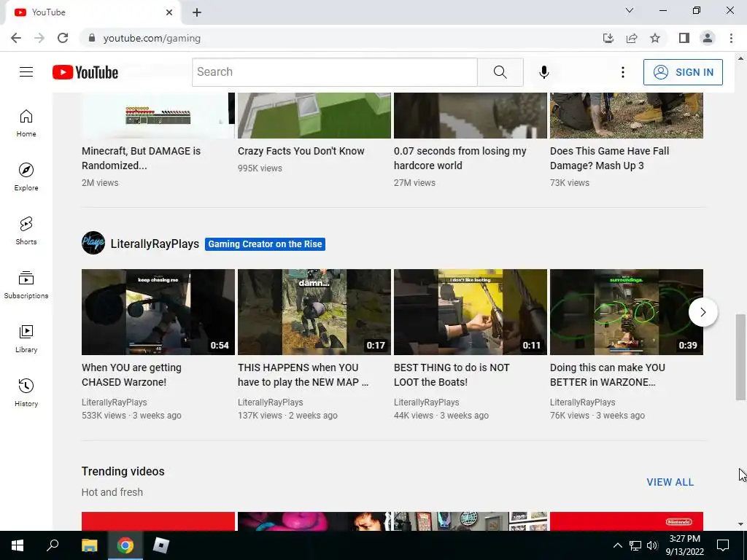Click '995K views' text

click(260, 168)
